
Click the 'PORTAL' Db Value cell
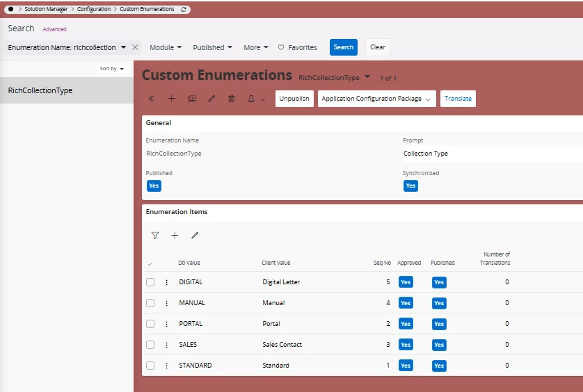tap(191, 324)
